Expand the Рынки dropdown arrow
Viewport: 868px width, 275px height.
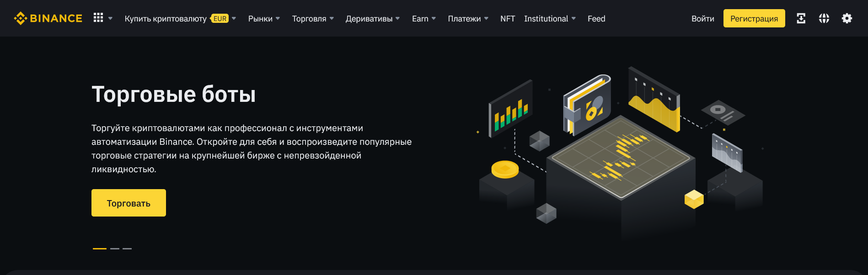coord(278,19)
